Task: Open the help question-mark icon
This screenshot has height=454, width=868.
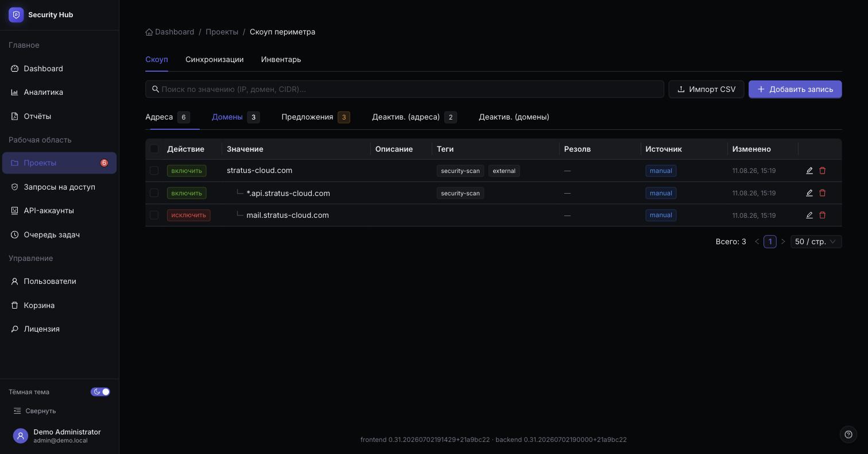Action: tap(848, 434)
